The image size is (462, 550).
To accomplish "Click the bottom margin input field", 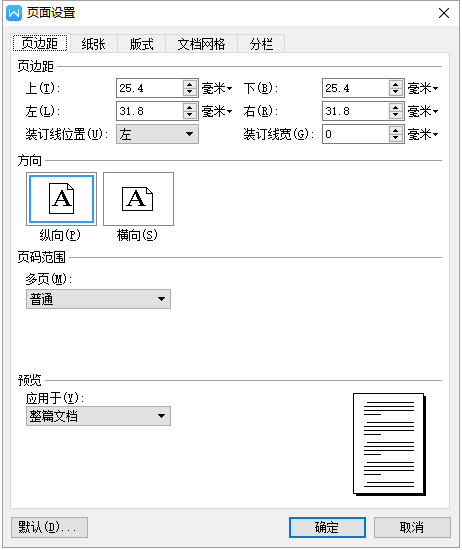I will [x=355, y=88].
